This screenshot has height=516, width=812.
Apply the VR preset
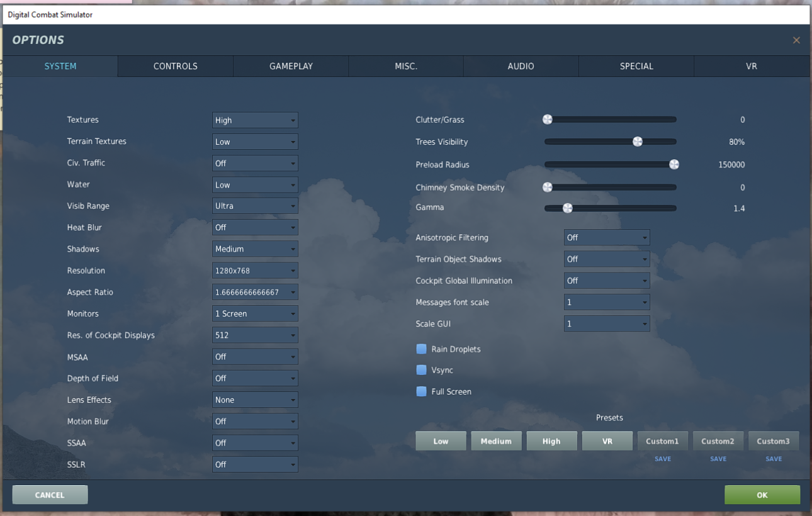(x=607, y=441)
